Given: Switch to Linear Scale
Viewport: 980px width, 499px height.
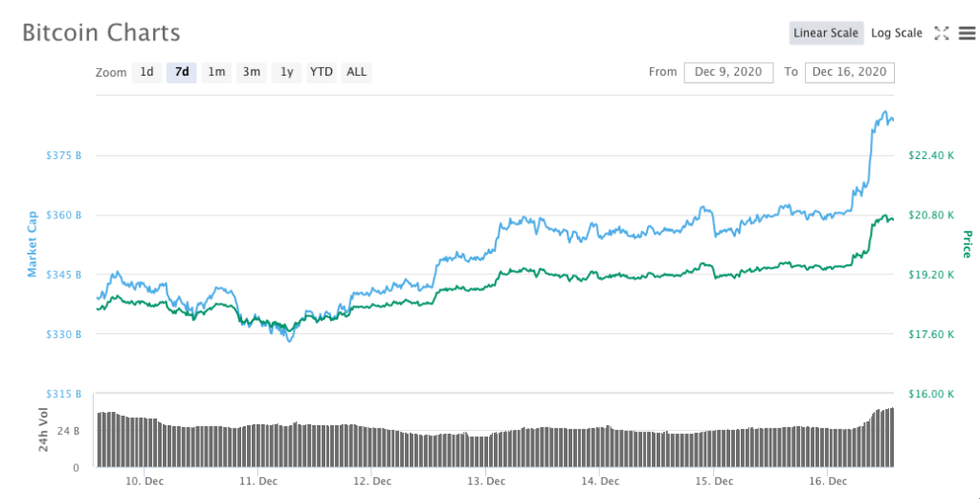Looking at the screenshot, I should click(826, 34).
